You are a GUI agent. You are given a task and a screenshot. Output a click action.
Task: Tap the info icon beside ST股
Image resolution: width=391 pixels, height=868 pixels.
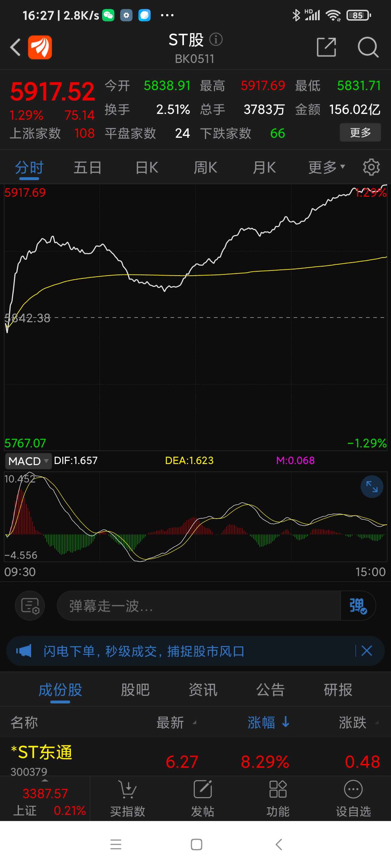pos(216,39)
